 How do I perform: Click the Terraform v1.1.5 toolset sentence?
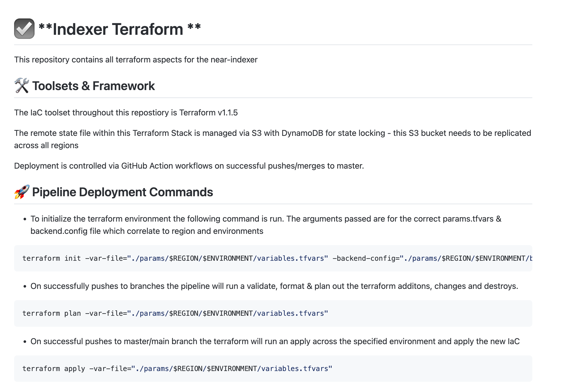(x=126, y=113)
